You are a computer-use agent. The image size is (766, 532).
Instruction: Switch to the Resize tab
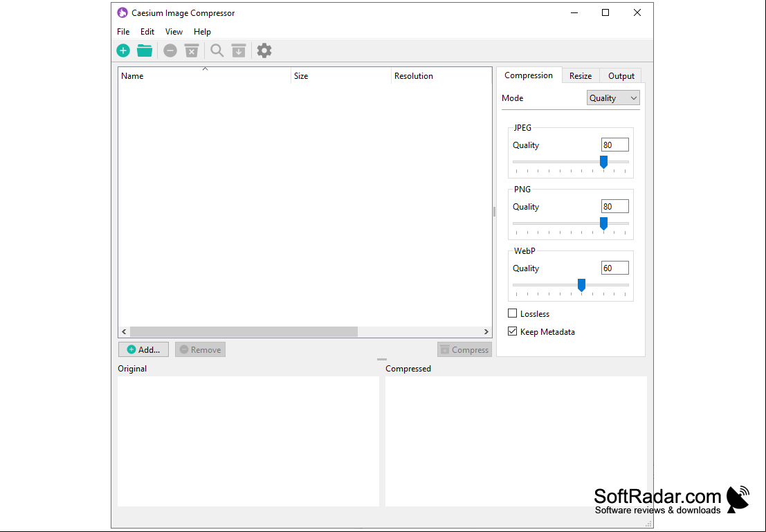pos(581,75)
